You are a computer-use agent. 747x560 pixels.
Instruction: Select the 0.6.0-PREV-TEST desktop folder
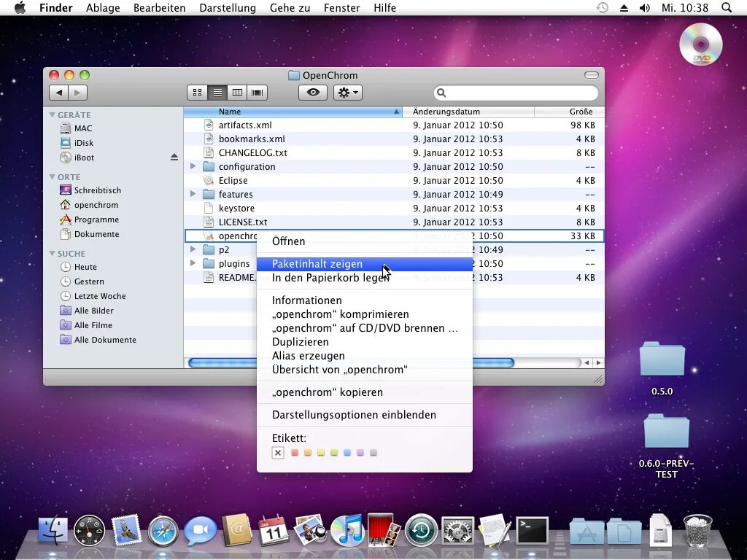(x=667, y=431)
